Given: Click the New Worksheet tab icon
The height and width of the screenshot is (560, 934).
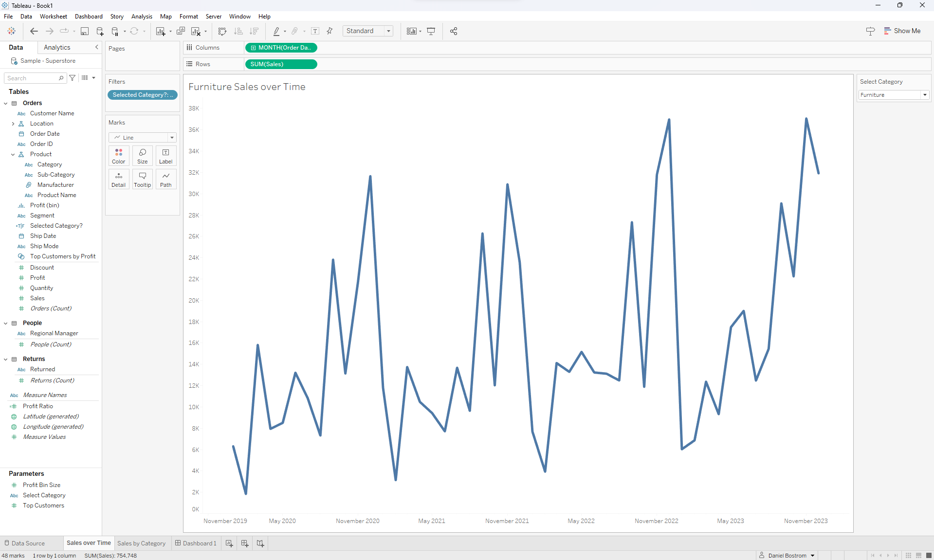Looking at the screenshot, I should [229, 543].
